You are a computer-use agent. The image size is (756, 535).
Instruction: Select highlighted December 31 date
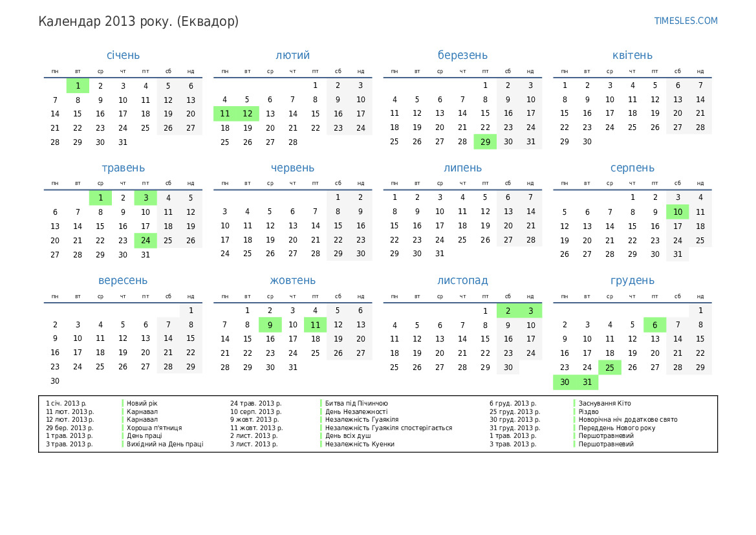[x=587, y=382]
